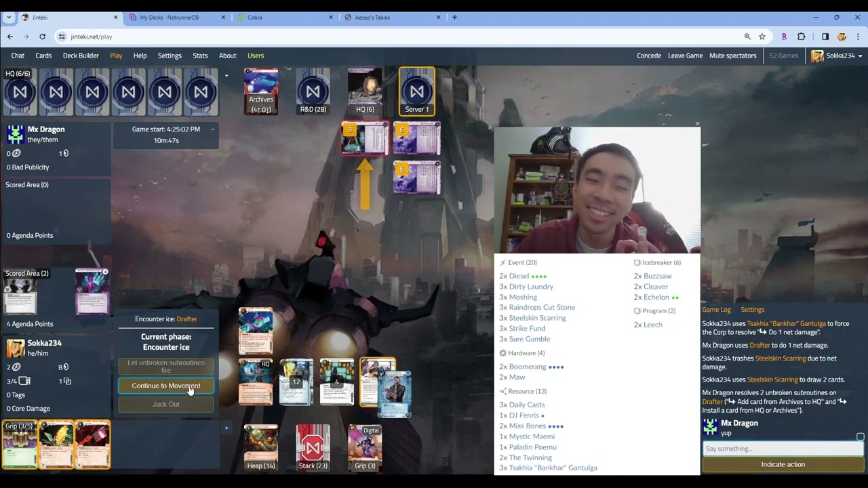
Task: Click the R&D (28) deck
Action: point(313,91)
